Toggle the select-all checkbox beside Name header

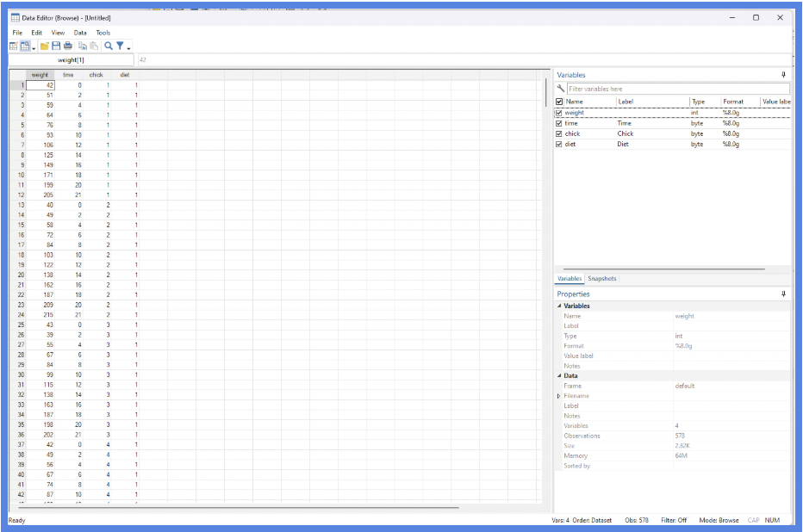tap(559, 102)
